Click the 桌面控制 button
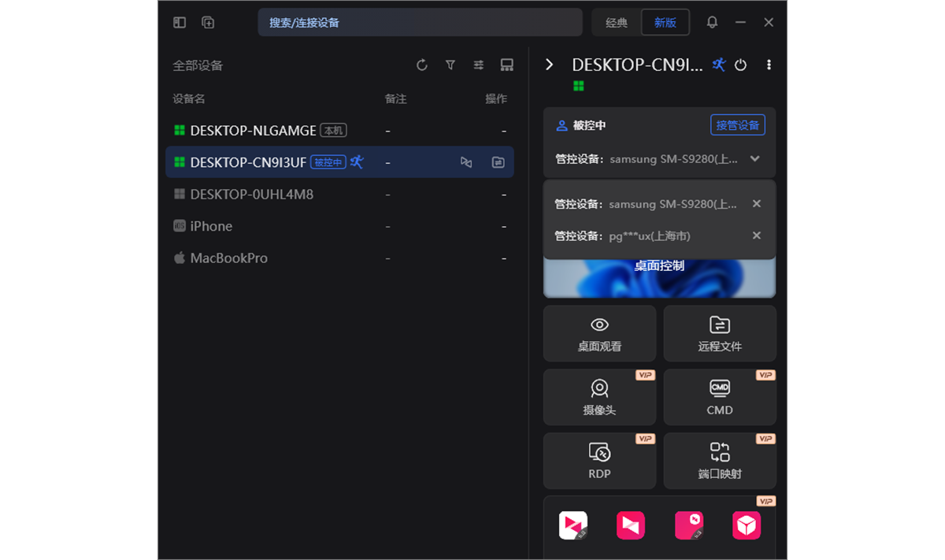Image resolution: width=945 pixels, height=560 pixels. [x=659, y=265]
